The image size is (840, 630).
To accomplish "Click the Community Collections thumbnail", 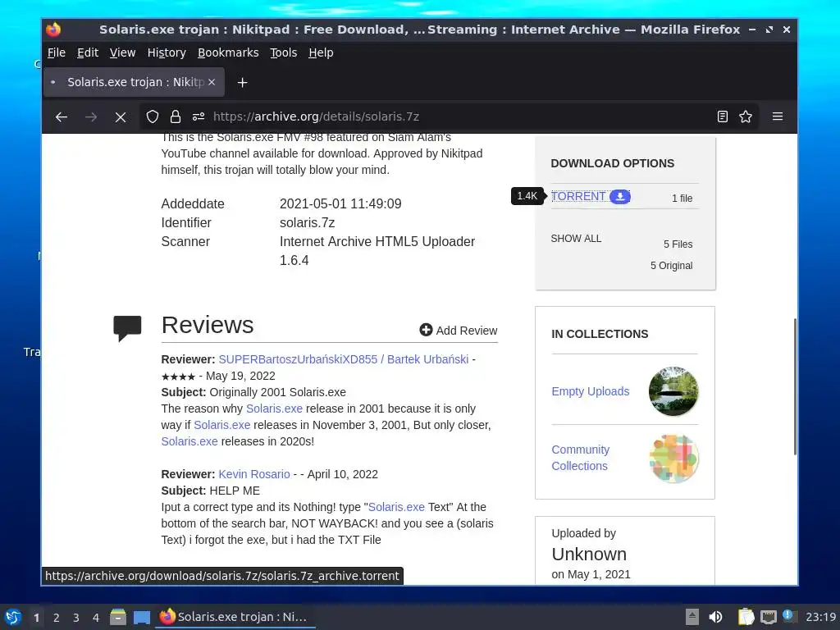I will [673, 458].
